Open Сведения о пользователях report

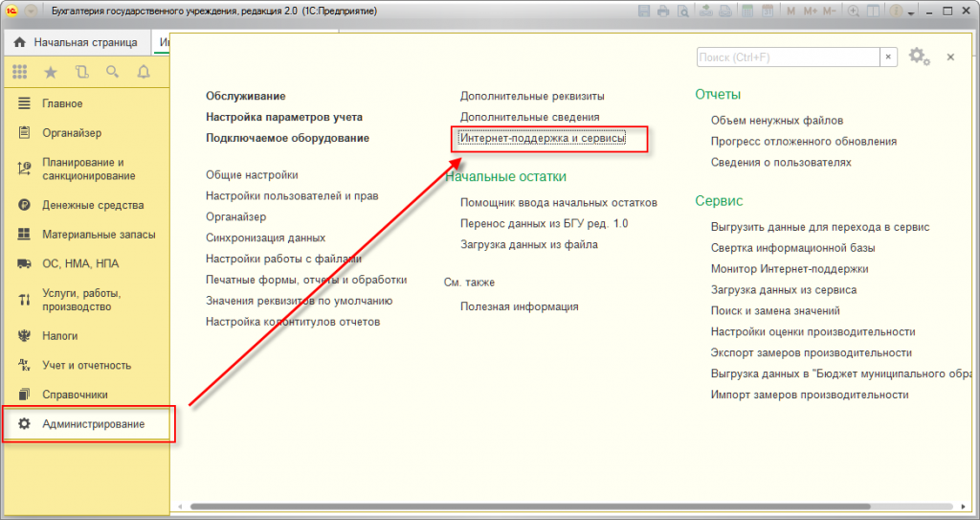click(x=781, y=162)
